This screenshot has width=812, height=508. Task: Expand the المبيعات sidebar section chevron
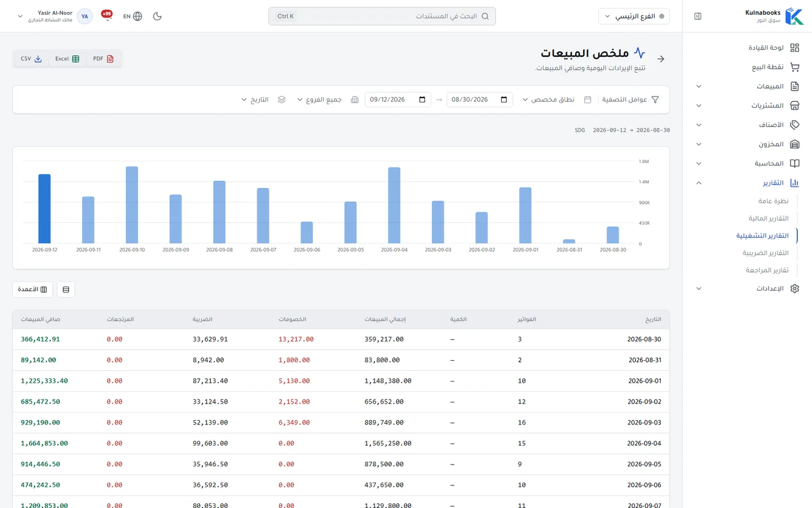[x=699, y=86]
